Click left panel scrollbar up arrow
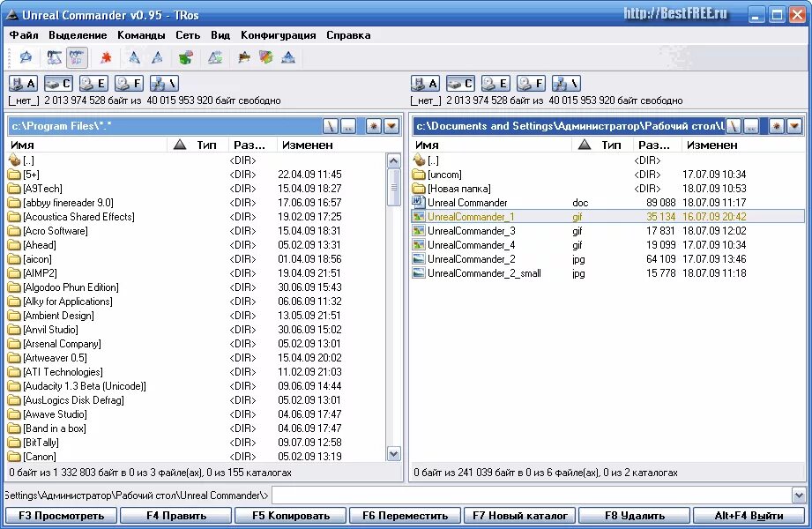This screenshot has height=529, width=812. 393,160
